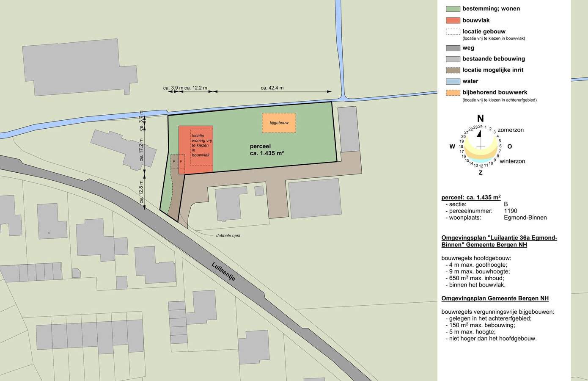Click the underlined Luilaantje 36a Egmond-Binnen title
Screen dimensions: 588x381
499,241
